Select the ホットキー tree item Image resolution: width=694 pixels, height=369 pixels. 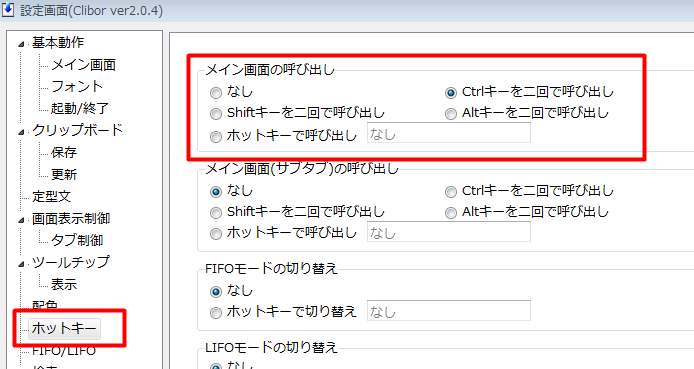tap(64, 328)
